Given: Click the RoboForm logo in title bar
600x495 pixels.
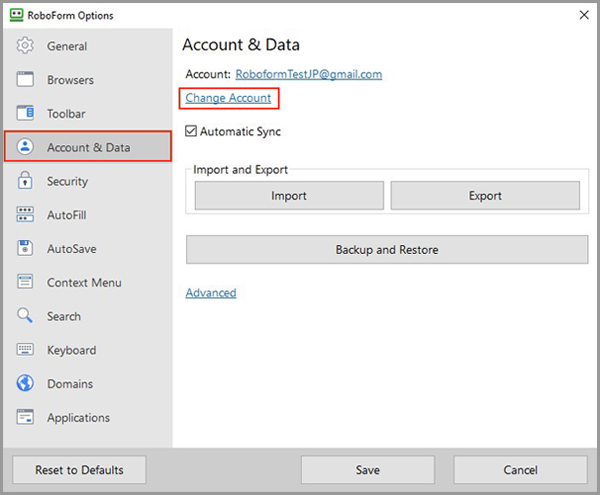Looking at the screenshot, I should (x=16, y=15).
